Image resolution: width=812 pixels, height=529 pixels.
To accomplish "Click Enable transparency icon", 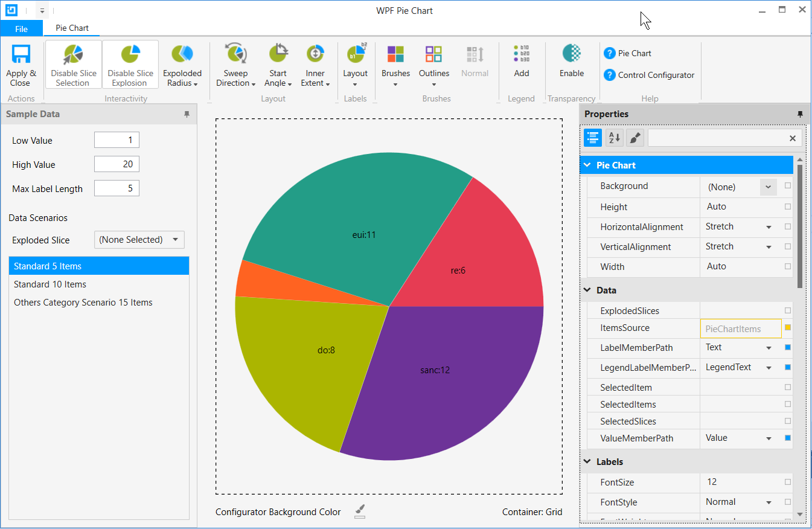I will (572, 54).
